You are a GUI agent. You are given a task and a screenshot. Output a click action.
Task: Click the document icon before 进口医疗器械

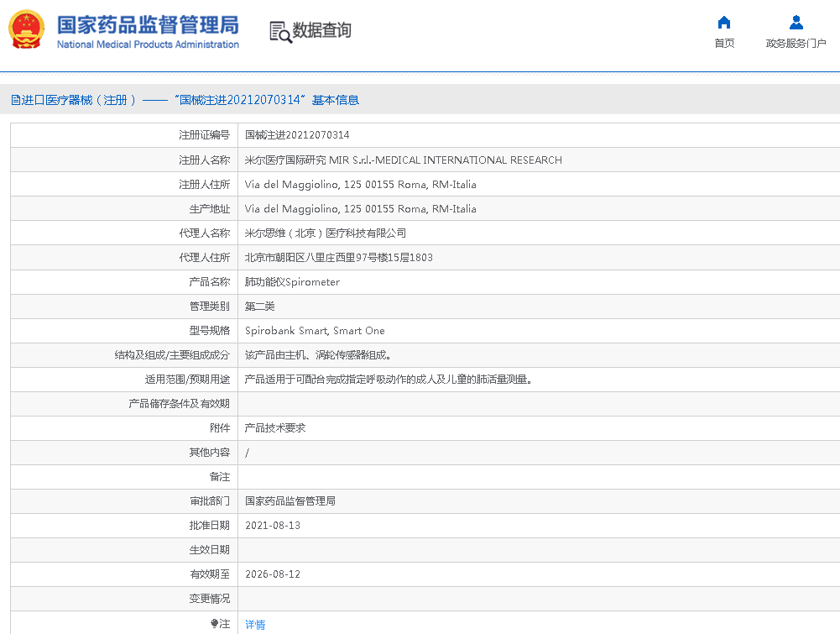[x=15, y=100]
